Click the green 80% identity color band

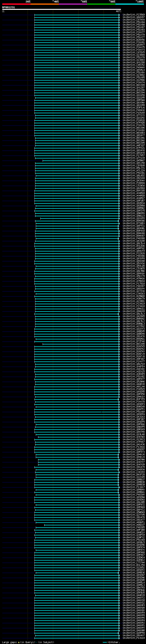point(101,4)
